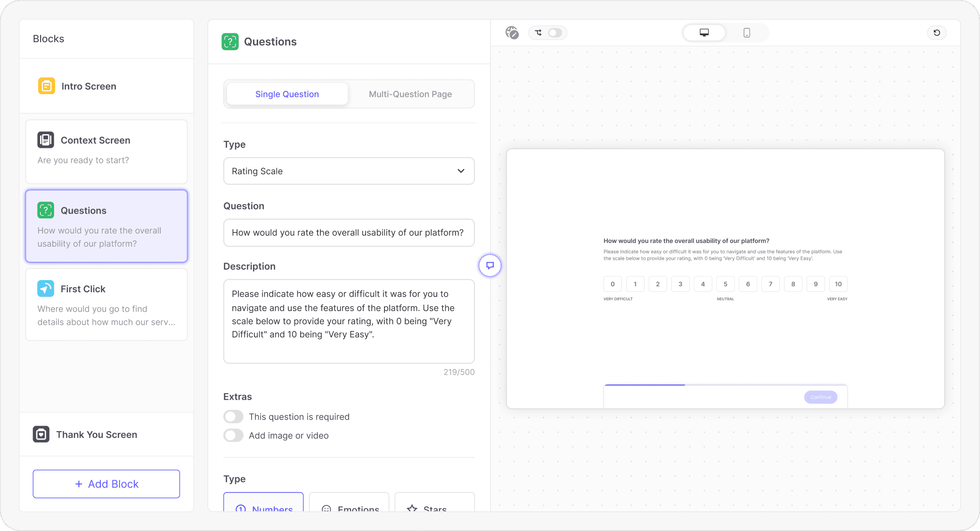Click the Add Block button
Screen dimensions: 980x531
pos(106,484)
